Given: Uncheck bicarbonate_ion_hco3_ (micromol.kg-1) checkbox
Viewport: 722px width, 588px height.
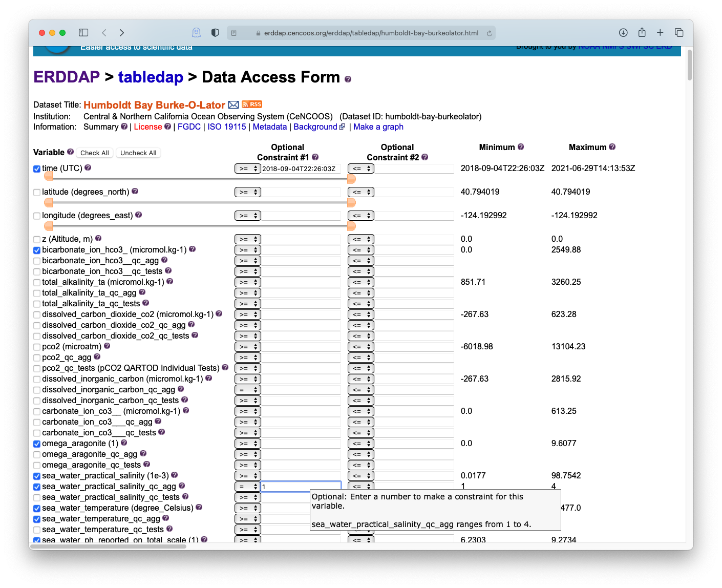Looking at the screenshot, I should [x=37, y=250].
